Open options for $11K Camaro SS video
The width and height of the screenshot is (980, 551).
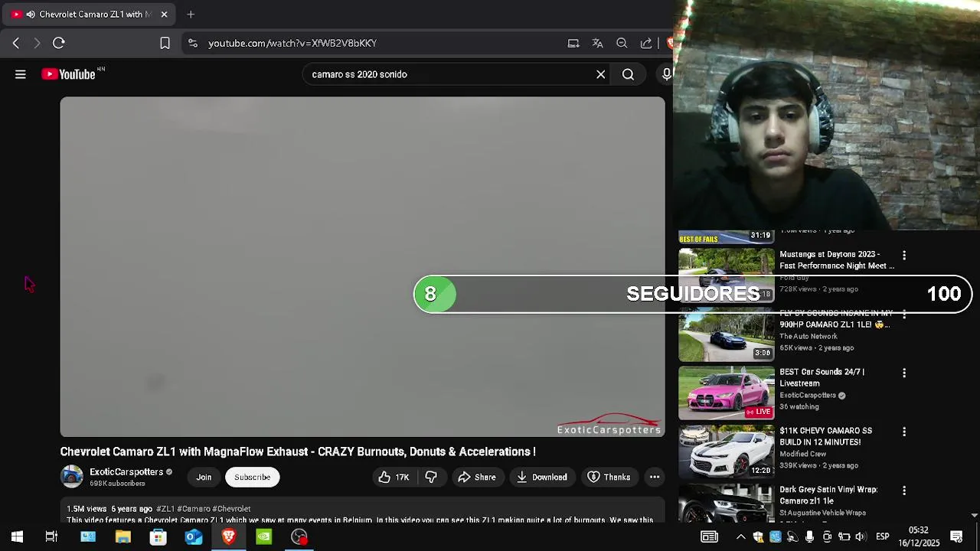click(x=904, y=432)
